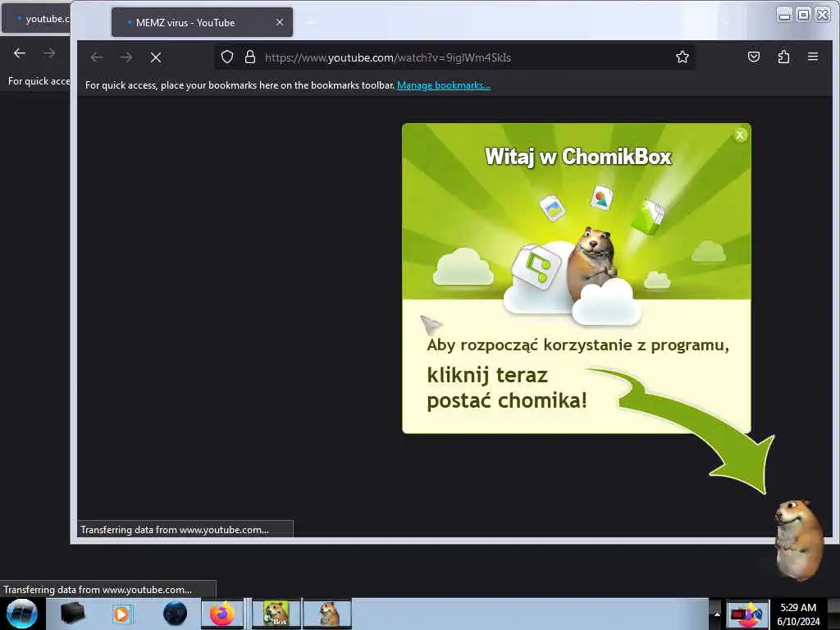The image size is (840, 630).
Task: Open the Firefox hamburger application menu
Action: (813, 57)
